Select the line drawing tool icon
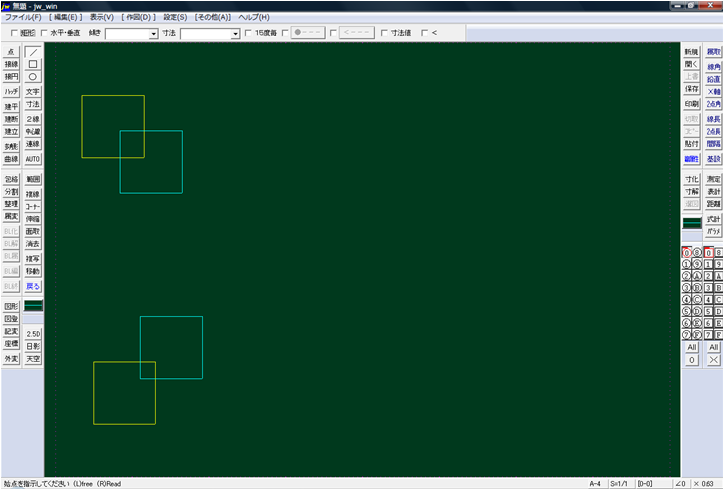 [x=33, y=51]
